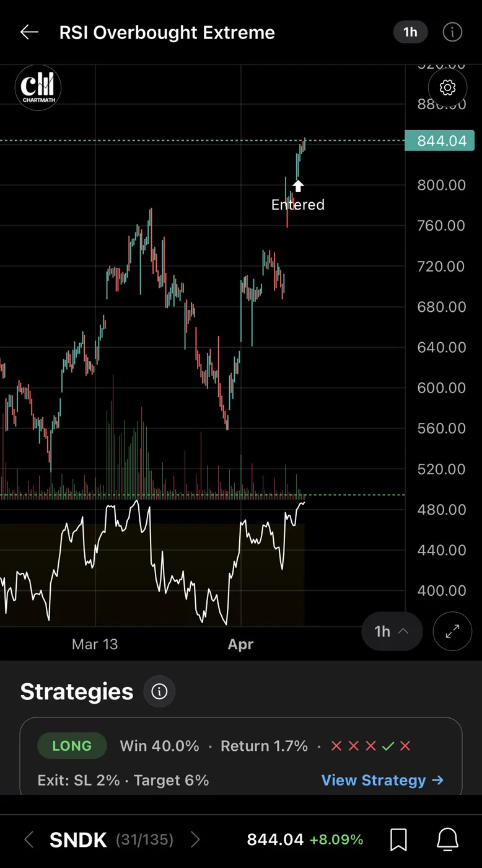Go back with the left arrow
Image resolution: width=482 pixels, height=868 pixels.
click(29, 32)
